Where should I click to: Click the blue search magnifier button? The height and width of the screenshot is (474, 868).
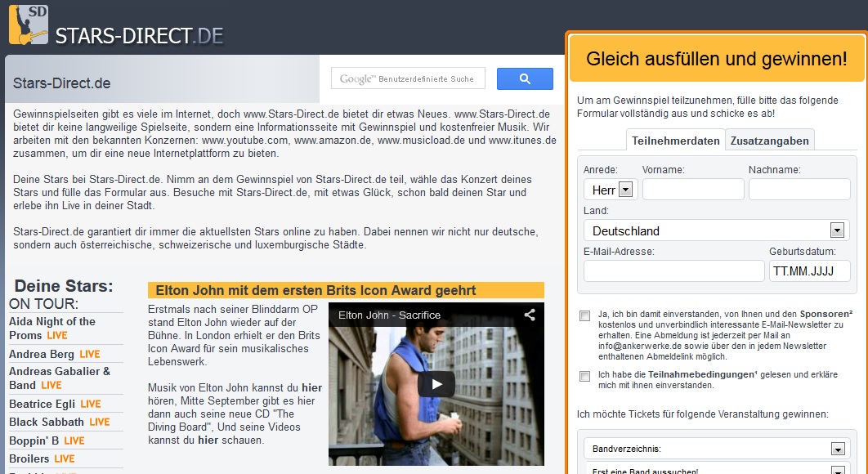524,78
